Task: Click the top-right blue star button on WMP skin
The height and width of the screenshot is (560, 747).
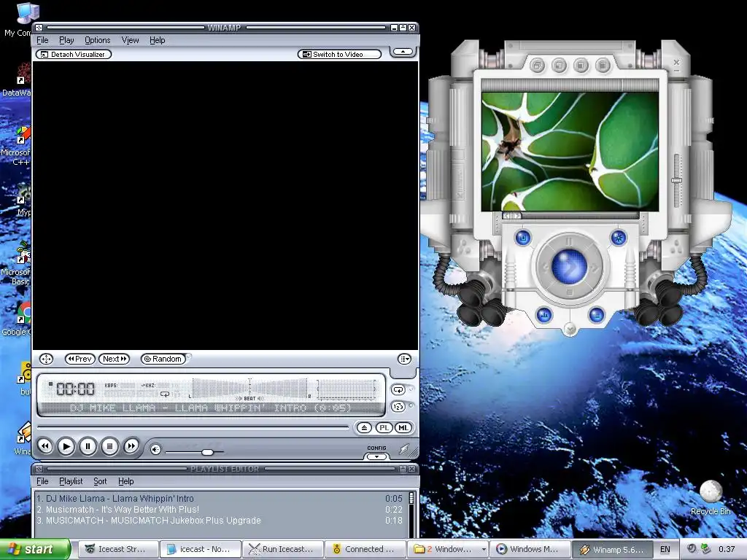Action: [619, 237]
